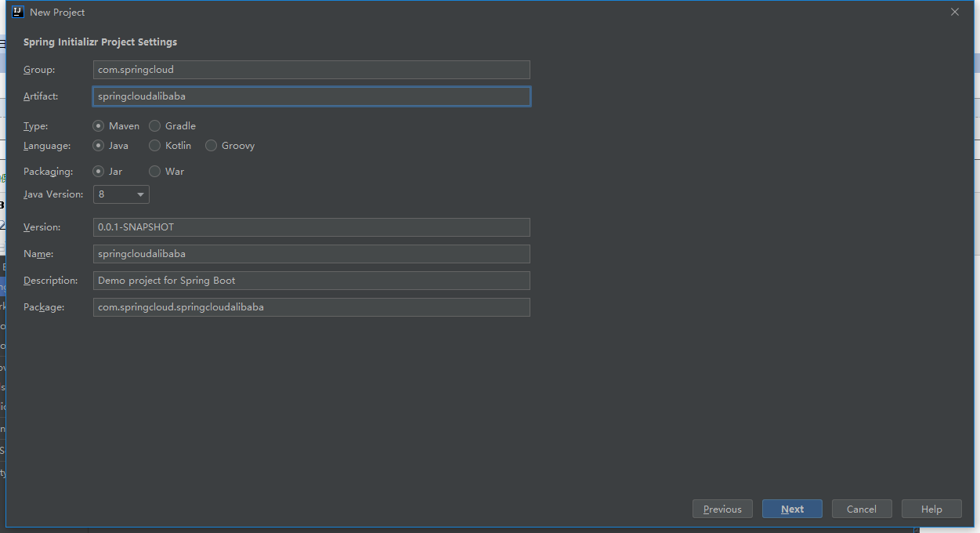Image resolution: width=980 pixels, height=533 pixels.
Task: Open Help for this dialog
Action: [x=931, y=509]
